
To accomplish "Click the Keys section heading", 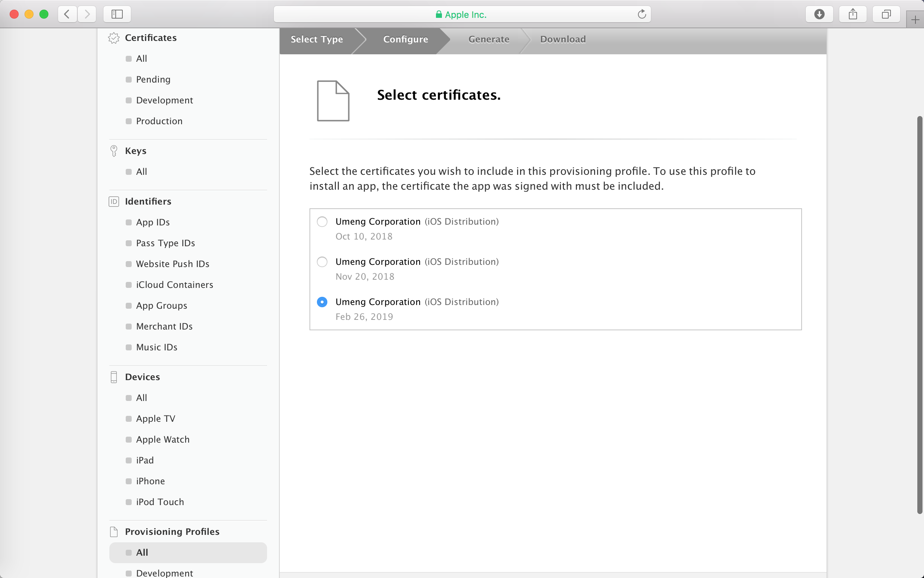I will pos(136,151).
